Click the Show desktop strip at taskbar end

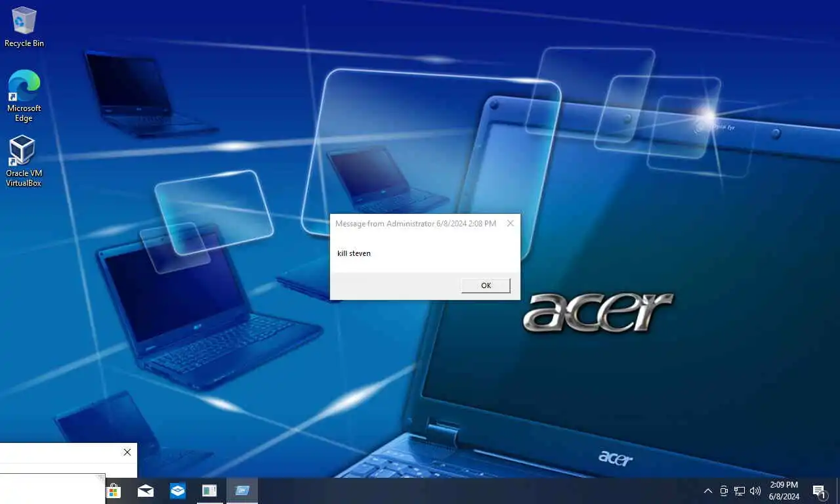pyautogui.click(x=838, y=491)
